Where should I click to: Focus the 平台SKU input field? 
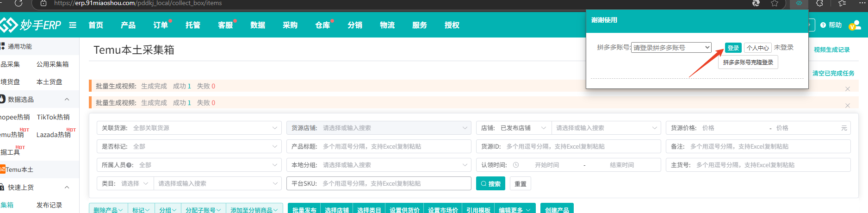coord(379,183)
